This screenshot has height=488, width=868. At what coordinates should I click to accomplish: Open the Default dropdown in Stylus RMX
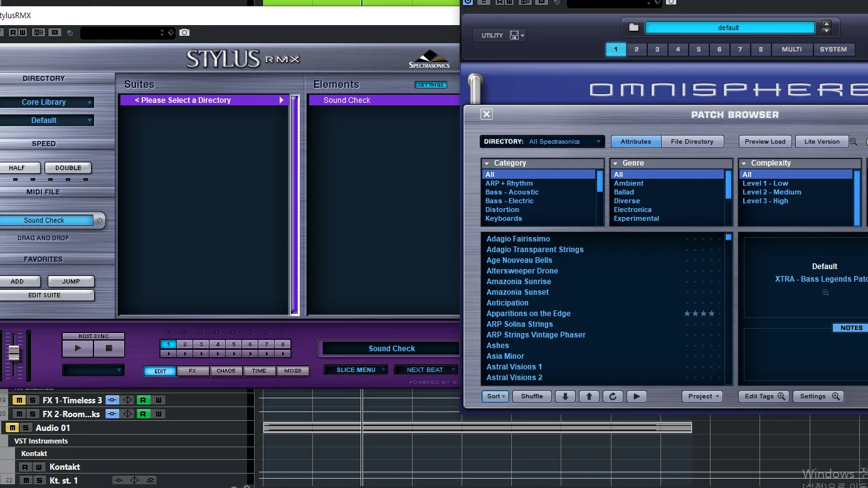click(46, 120)
